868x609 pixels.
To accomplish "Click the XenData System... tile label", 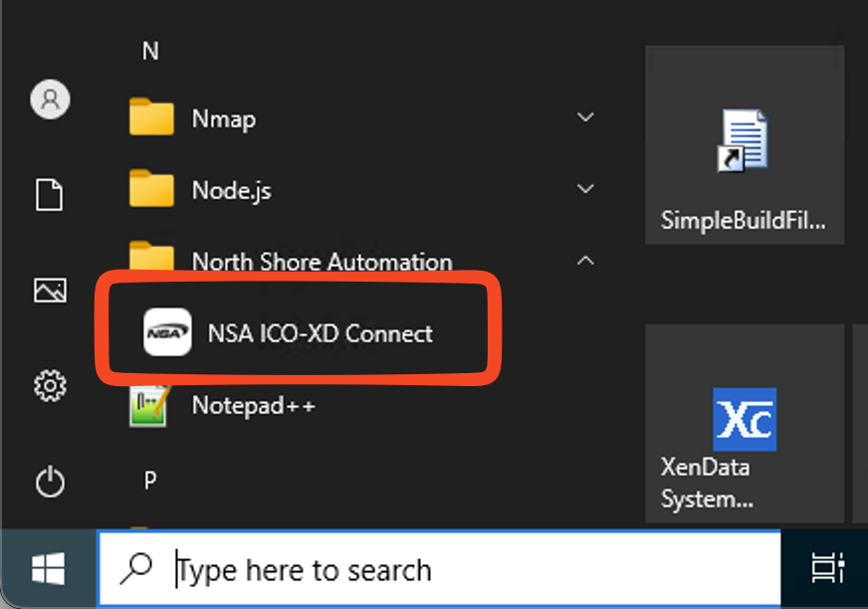I will [x=707, y=483].
